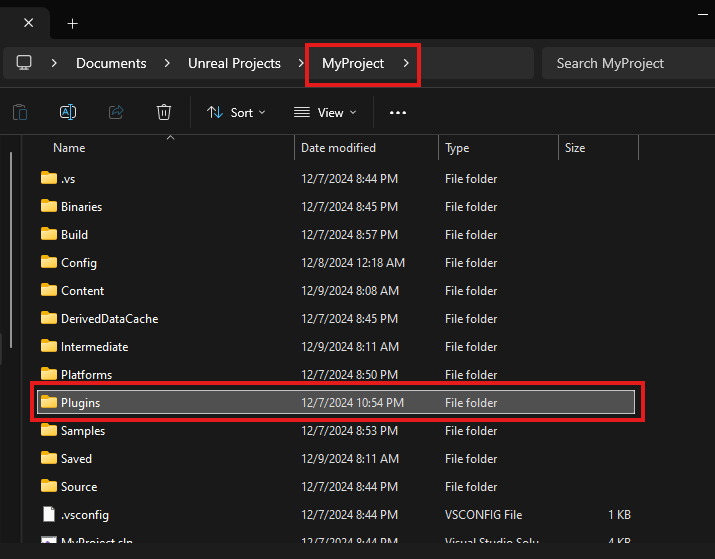This screenshot has width=715, height=559.
Task: Select the Plugins folder icon
Action: [x=48, y=402]
